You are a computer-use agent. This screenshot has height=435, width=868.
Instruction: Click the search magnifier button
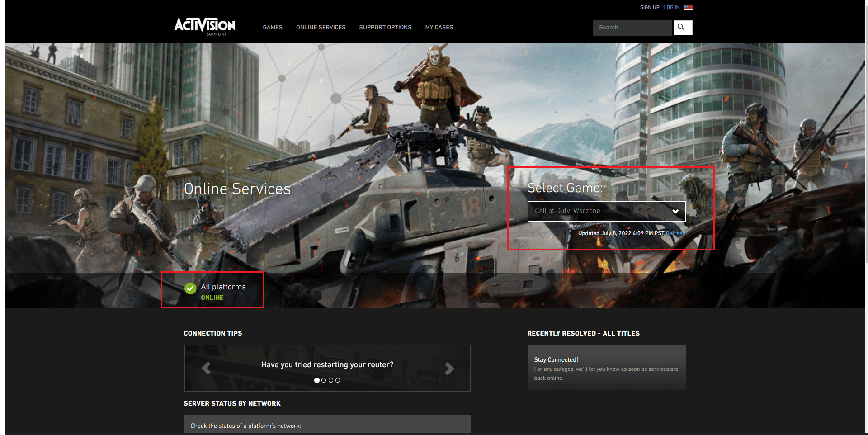click(683, 28)
